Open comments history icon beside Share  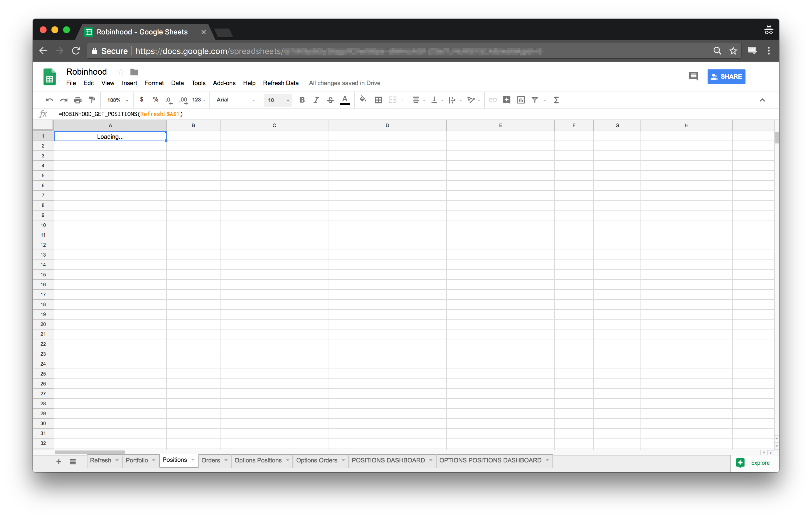click(693, 76)
